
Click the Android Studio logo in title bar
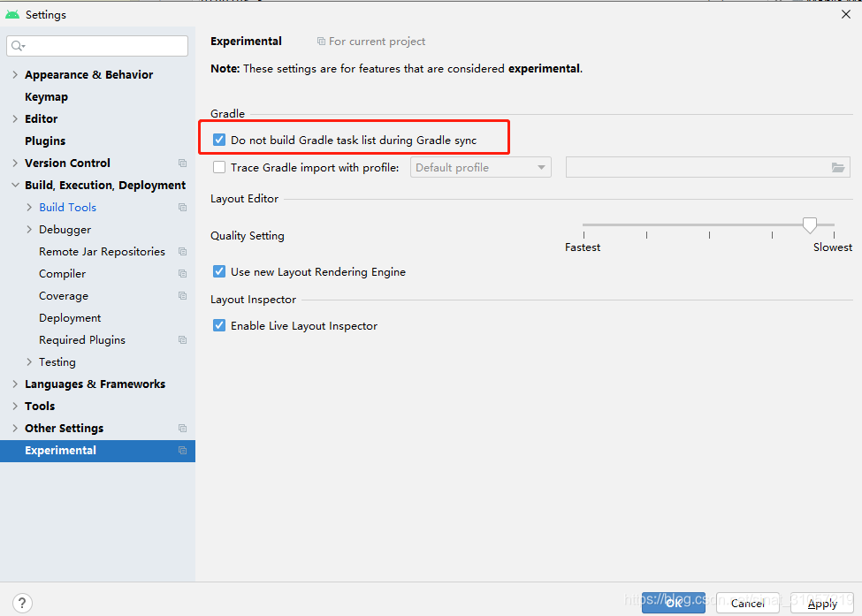(x=12, y=14)
